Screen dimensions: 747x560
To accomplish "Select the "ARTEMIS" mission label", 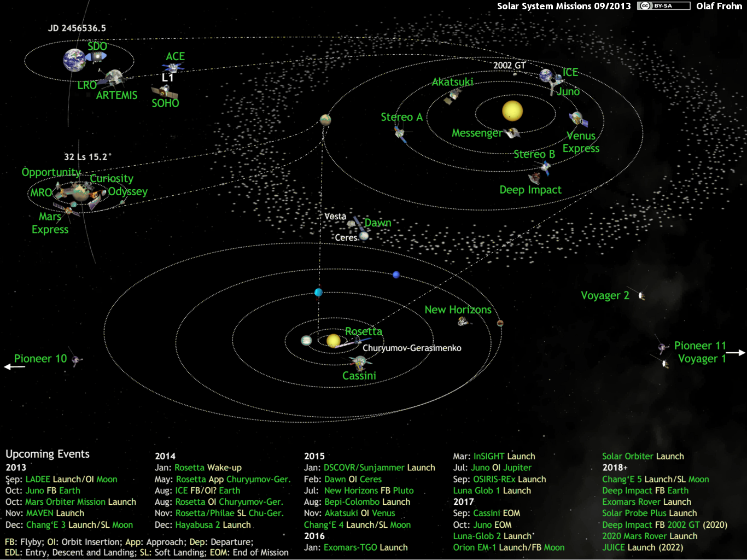I will [117, 95].
